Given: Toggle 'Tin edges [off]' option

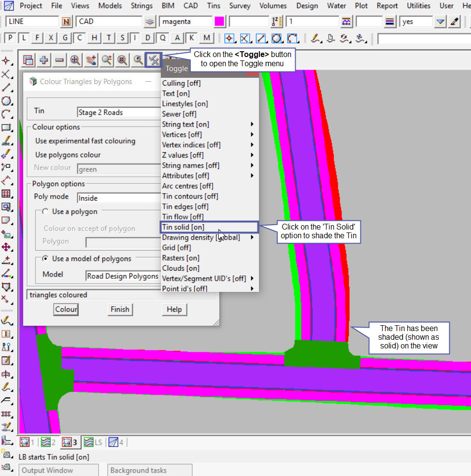Looking at the screenshot, I should [185, 206].
